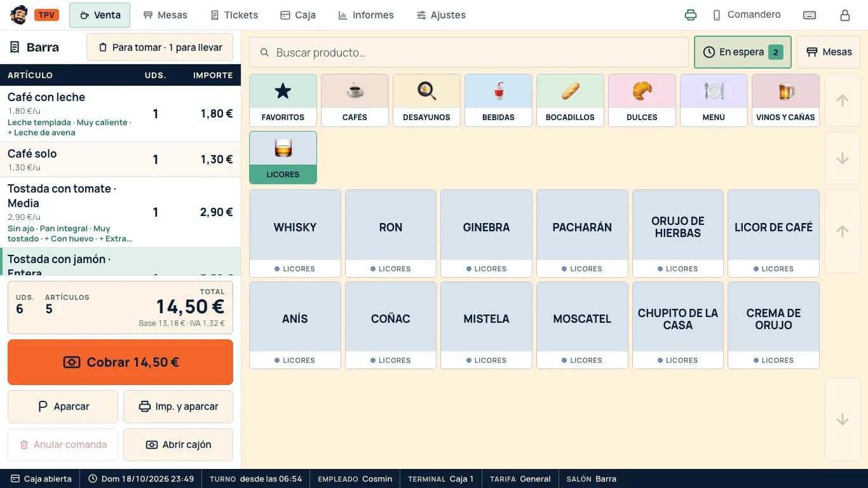Select the Cafés coffee cup category
This screenshot has width=868, height=488.
pyautogui.click(x=355, y=100)
